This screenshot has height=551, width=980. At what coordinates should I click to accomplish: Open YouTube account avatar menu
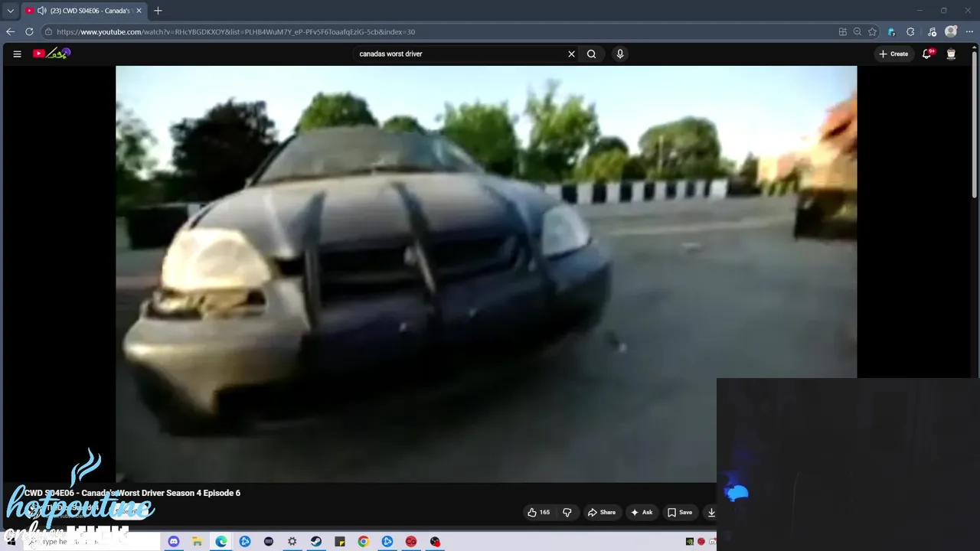(x=951, y=54)
